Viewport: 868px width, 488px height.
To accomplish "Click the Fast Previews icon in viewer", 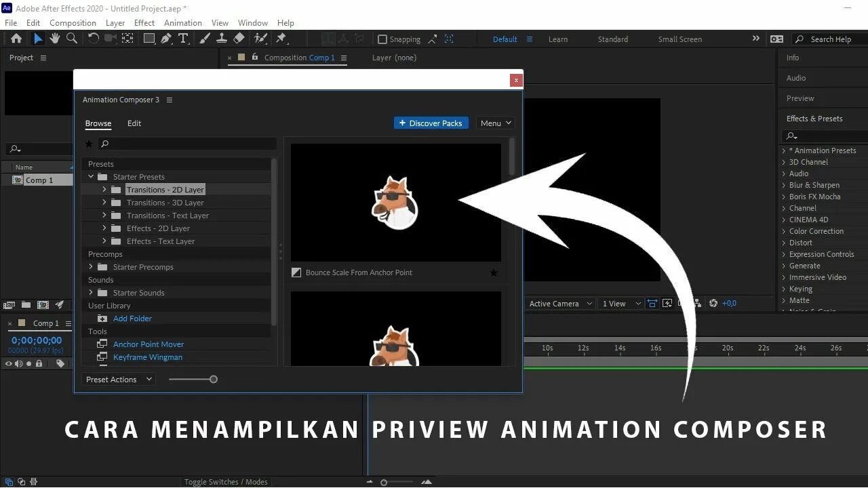I will [x=667, y=304].
